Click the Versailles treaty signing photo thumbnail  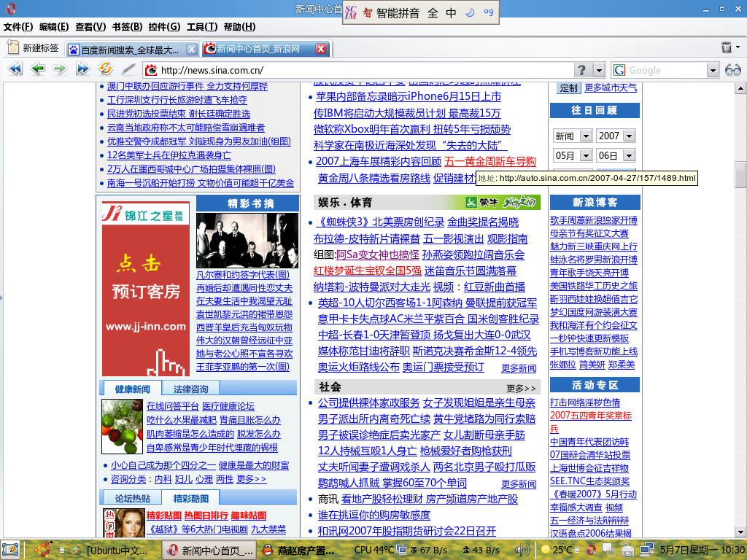click(x=247, y=241)
